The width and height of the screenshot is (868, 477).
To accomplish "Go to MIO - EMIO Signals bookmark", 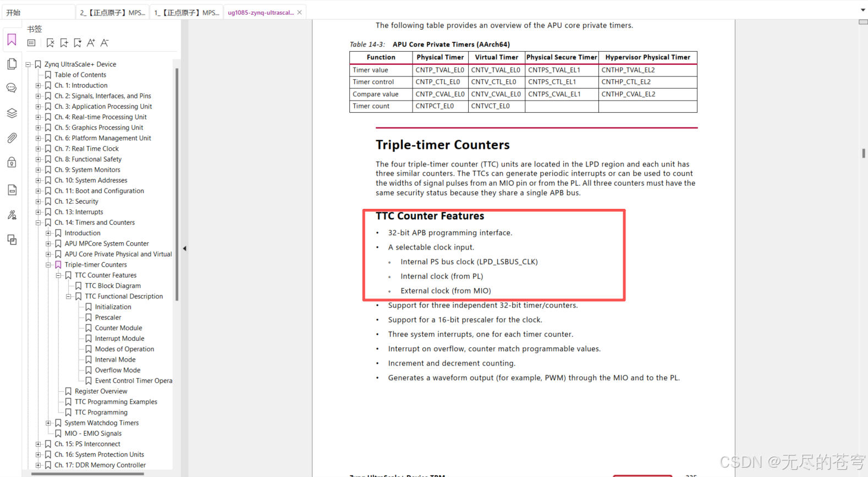I will (x=93, y=434).
